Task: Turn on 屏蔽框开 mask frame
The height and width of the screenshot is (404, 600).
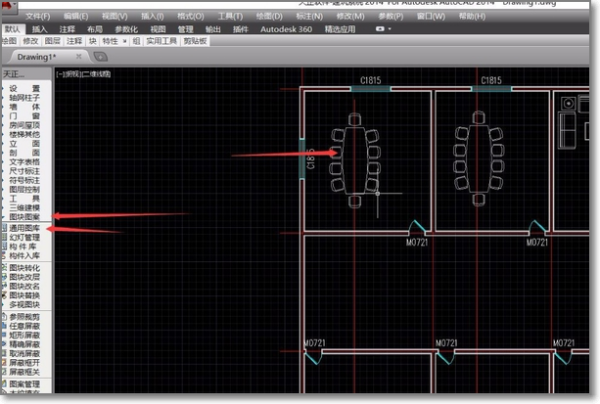Action: pos(24,363)
